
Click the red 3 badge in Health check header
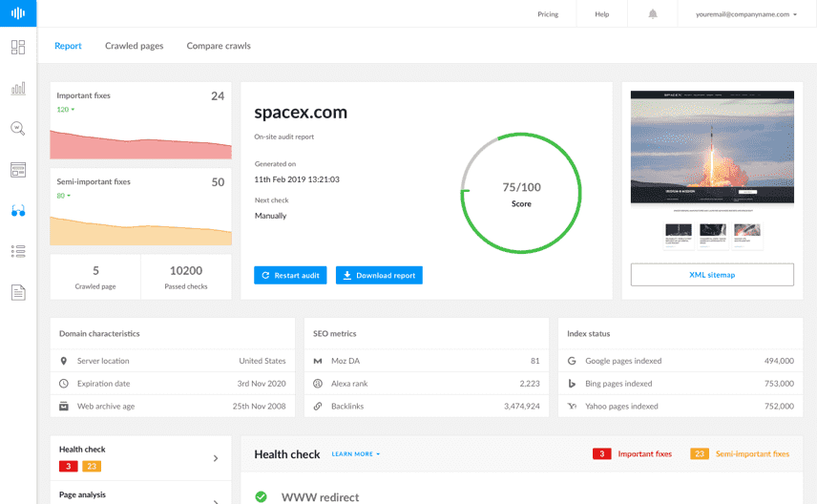click(x=602, y=454)
